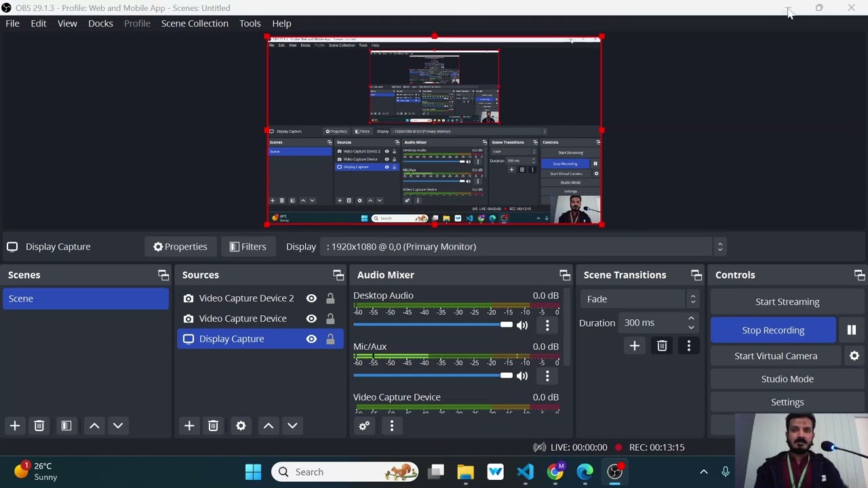Remove transition trash icon

[x=662, y=346]
